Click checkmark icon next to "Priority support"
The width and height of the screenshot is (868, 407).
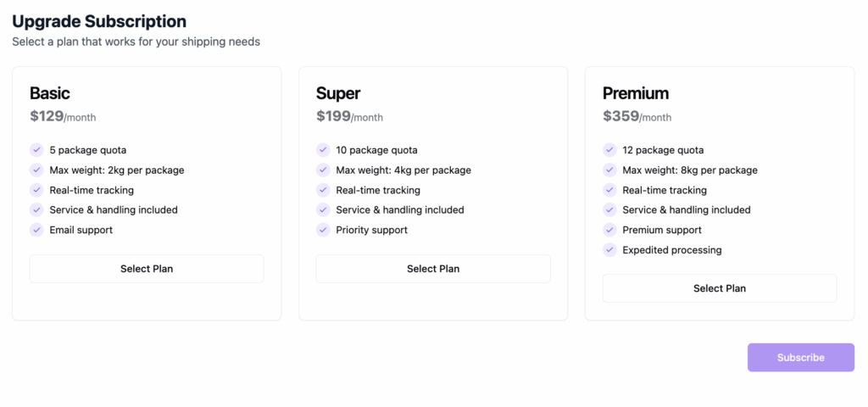pos(323,230)
